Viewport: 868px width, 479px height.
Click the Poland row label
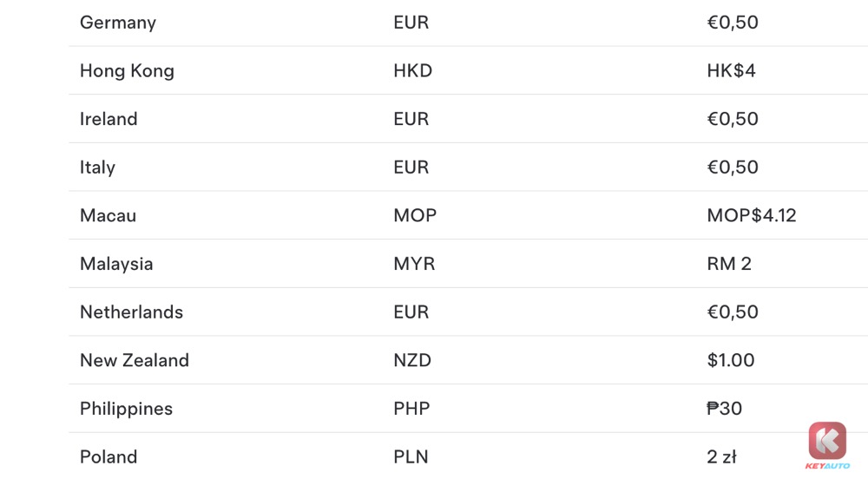108,456
